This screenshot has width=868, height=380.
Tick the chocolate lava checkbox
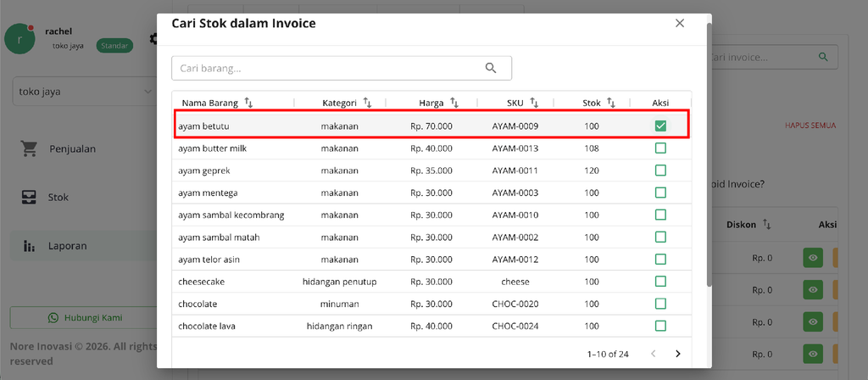[660, 326]
